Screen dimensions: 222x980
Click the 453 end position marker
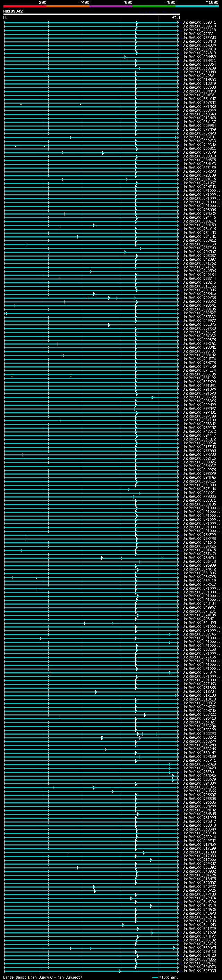coord(175,17)
